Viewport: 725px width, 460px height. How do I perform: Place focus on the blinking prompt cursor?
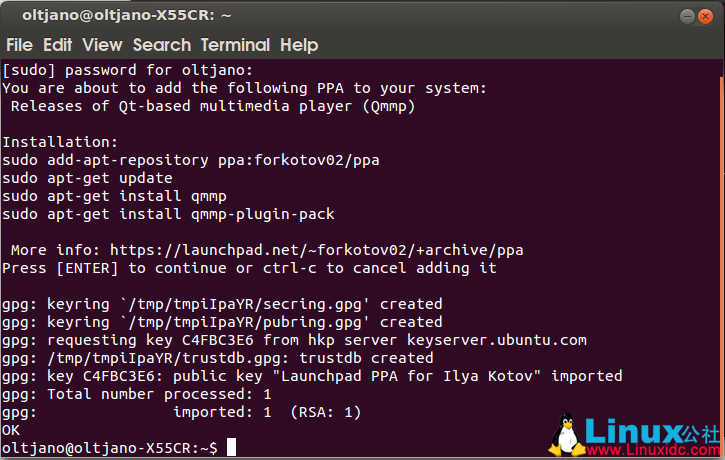tap(231, 448)
